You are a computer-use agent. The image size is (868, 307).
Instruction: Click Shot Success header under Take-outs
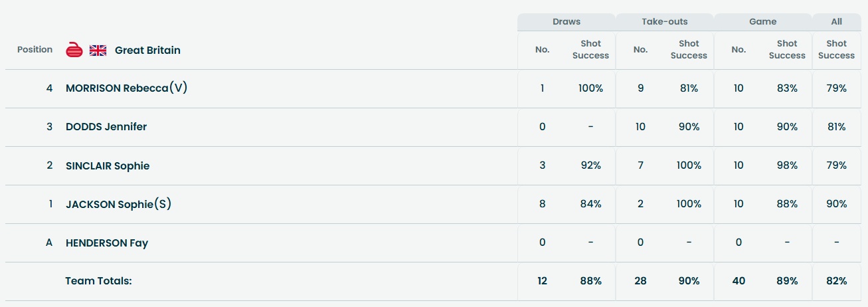[689, 50]
